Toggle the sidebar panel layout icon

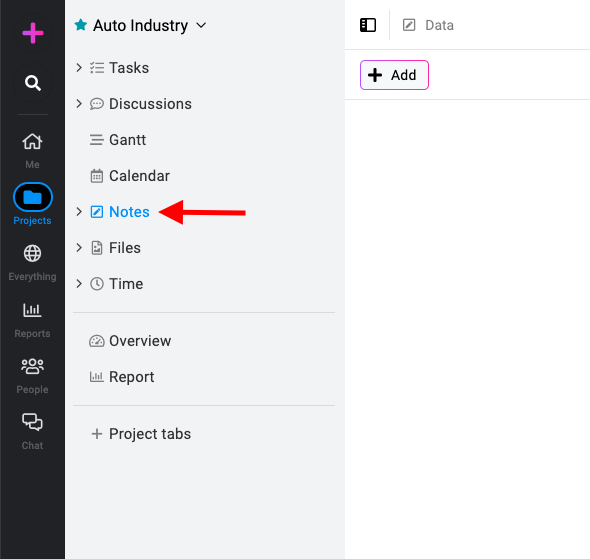pos(368,25)
